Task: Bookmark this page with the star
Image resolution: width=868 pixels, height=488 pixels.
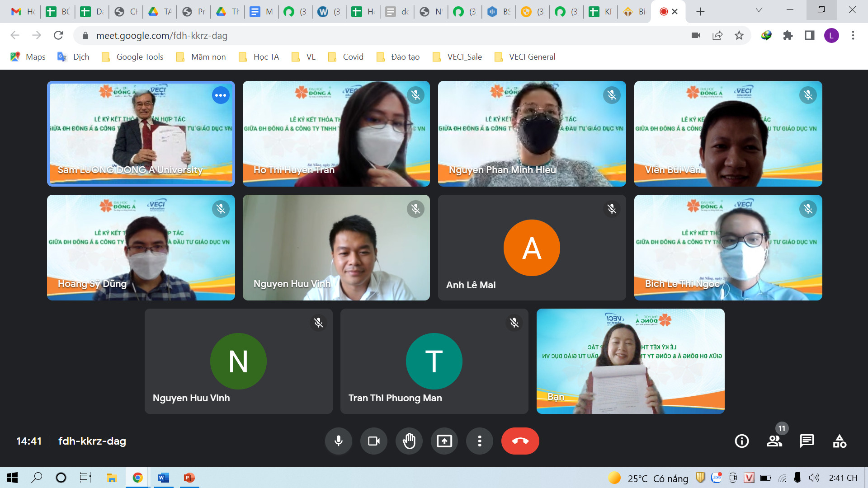Action: pos(739,36)
